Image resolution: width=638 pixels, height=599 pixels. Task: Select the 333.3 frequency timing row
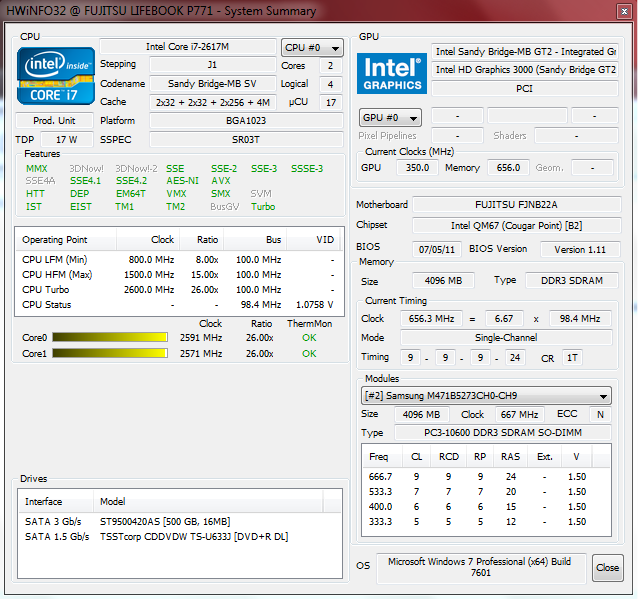click(486, 522)
